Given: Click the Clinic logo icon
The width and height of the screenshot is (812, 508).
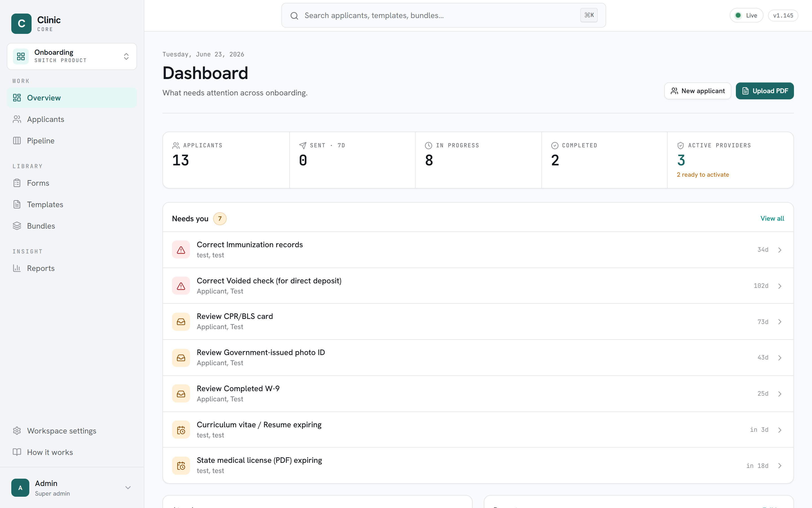Looking at the screenshot, I should pyautogui.click(x=21, y=23).
